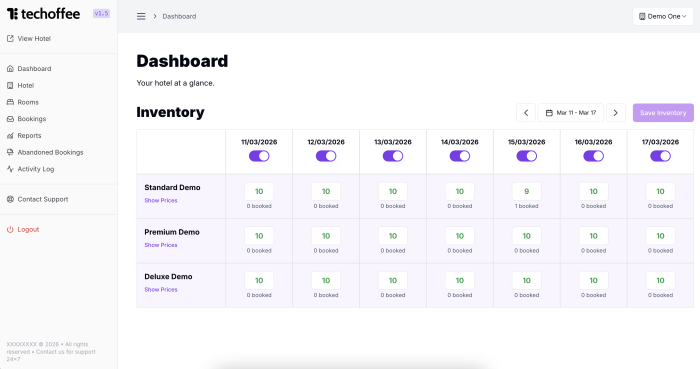This screenshot has height=369, width=700.
Task: Click the techoffee logo
Action: [x=43, y=14]
